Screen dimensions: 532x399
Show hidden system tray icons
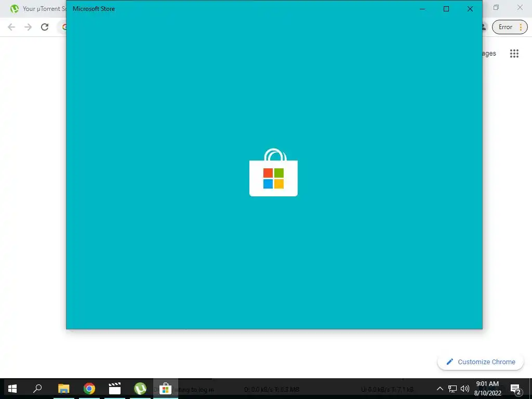(x=440, y=389)
